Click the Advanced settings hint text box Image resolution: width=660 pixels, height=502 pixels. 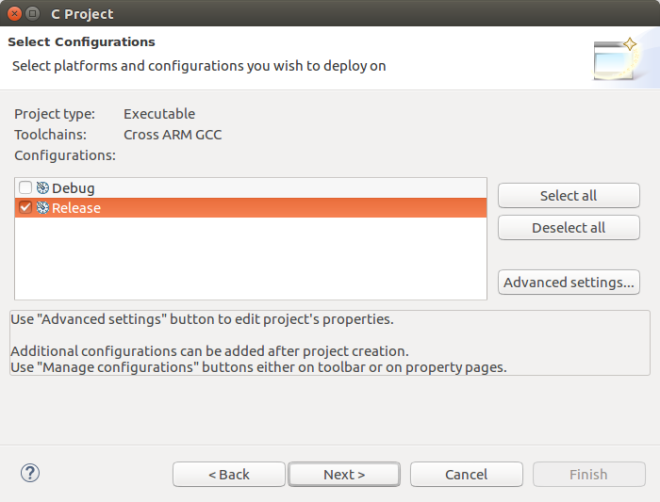coord(330,343)
